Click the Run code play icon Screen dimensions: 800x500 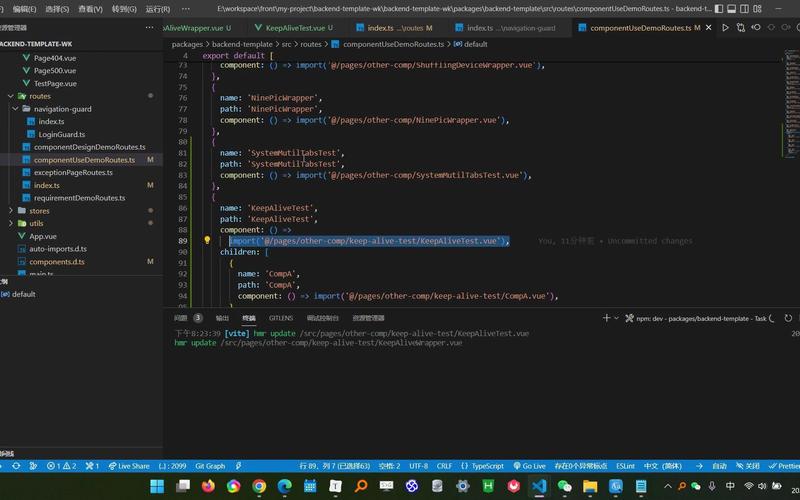coord(725,28)
